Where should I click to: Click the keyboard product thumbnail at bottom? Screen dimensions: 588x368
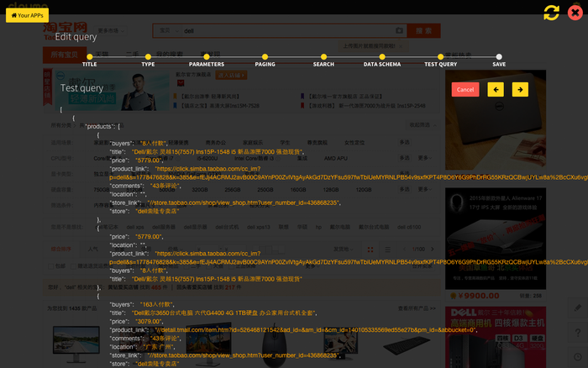[x=407, y=345]
